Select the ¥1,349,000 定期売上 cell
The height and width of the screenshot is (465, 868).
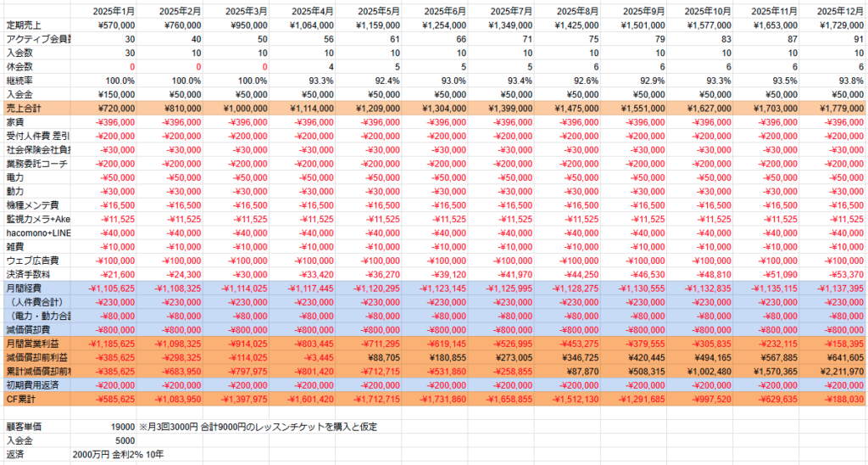[x=501, y=25]
